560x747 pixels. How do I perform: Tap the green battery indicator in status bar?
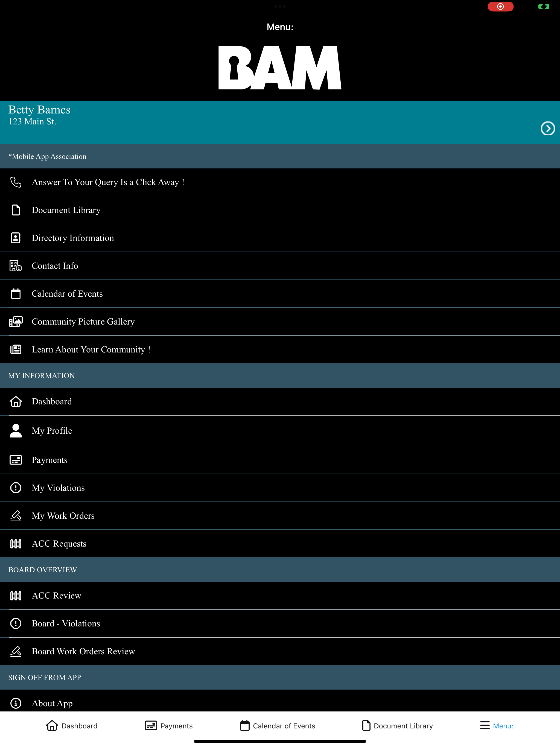click(x=544, y=6)
